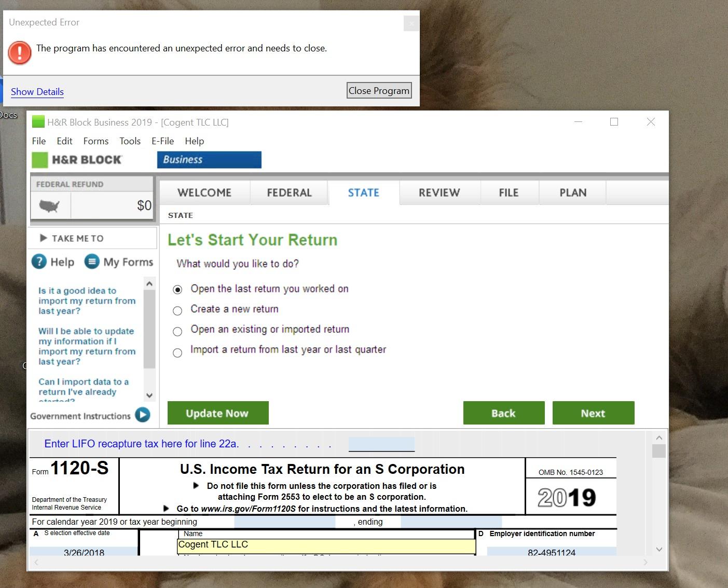Viewport: 728px width, 588px height.
Task: Click the Next button
Action: click(593, 413)
